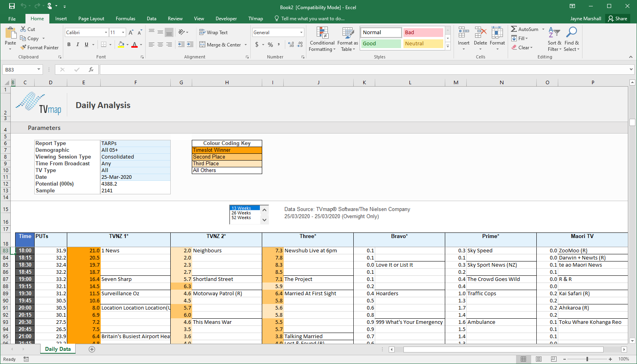Open the font name Calibri dropdown
637x364 pixels.
click(106, 33)
